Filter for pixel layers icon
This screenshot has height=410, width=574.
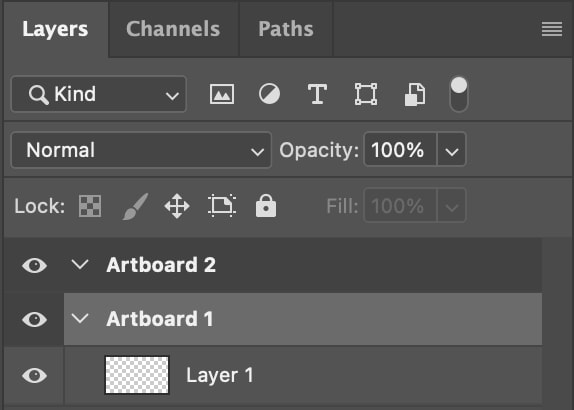point(222,94)
